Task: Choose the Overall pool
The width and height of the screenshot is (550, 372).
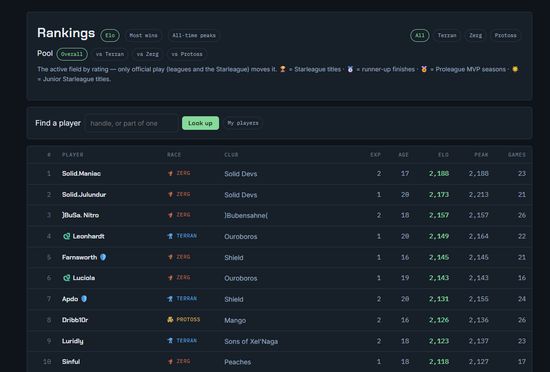Action: coord(72,54)
